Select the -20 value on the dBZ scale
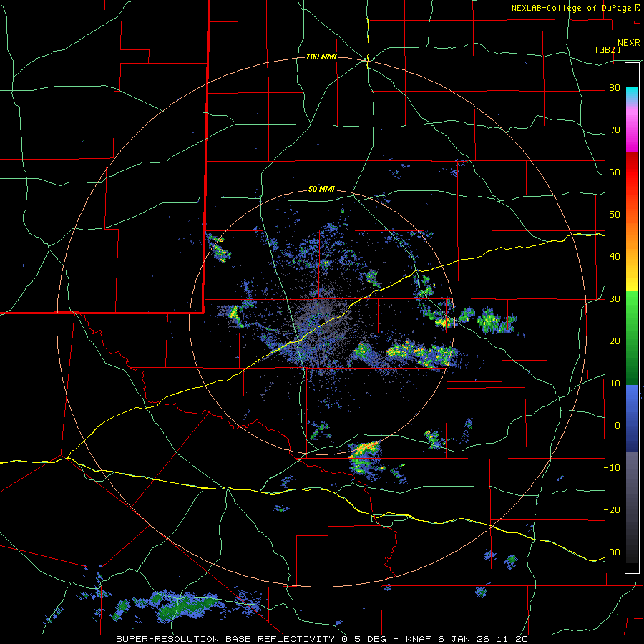Image resolution: width=644 pixels, height=644 pixels. 613,510
